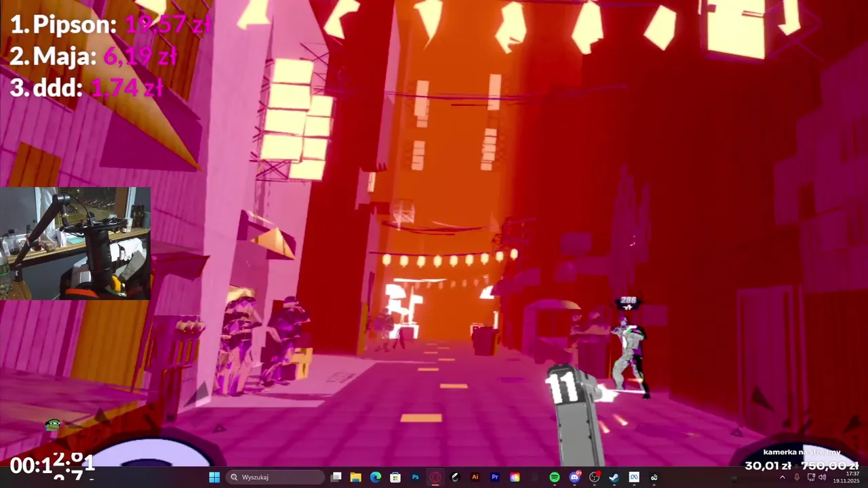Screen dimensions: 868x488
Task: Click leaderboard entry 2. Maja
Action: [53, 56]
